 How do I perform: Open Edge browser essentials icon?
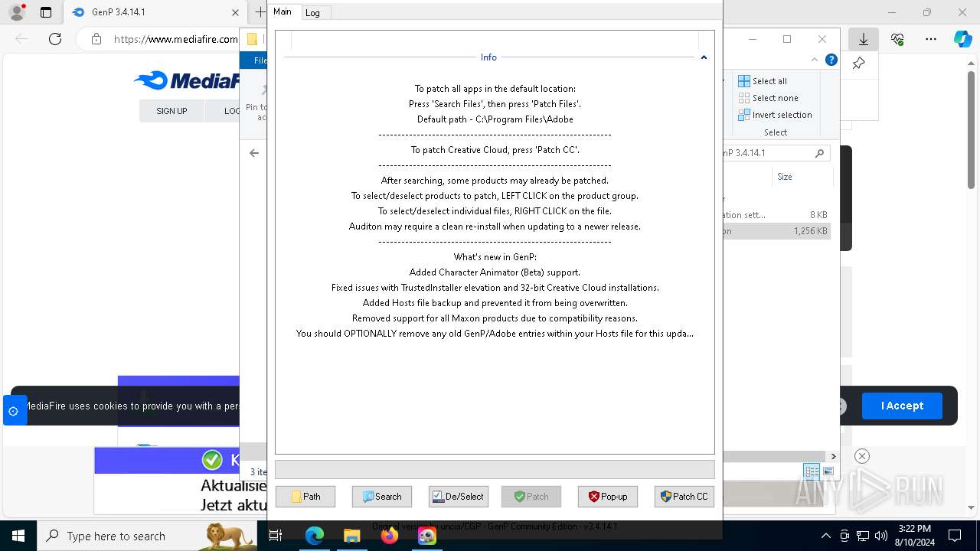pyautogui.click(x=897, y=39)
